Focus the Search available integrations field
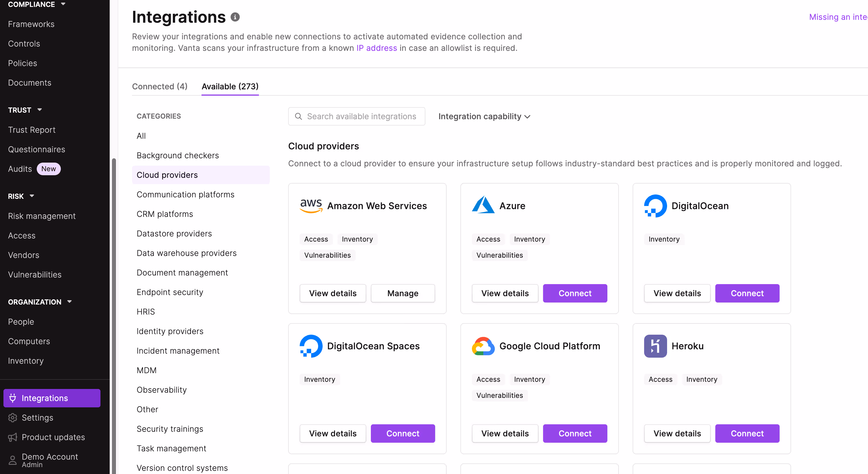The width and height of the screenshot is (868, 474). [x=361, y=116]
